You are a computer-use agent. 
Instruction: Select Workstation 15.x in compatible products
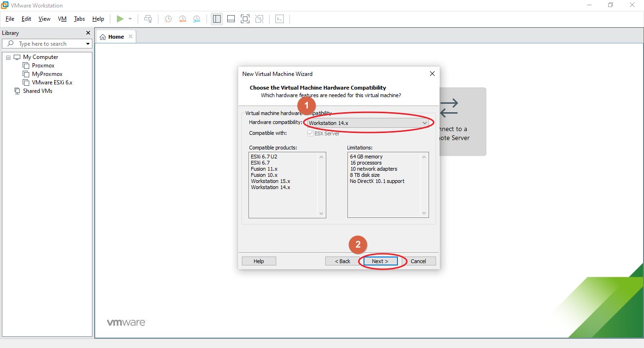point(271,181)
